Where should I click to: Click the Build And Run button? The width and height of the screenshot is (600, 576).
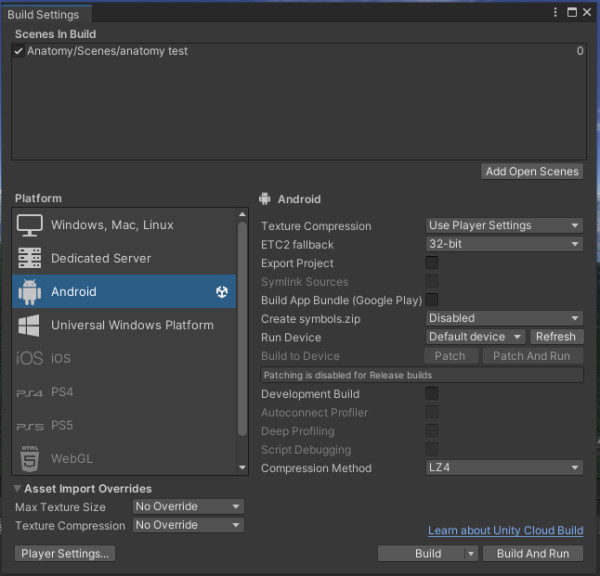click(533, 554)
